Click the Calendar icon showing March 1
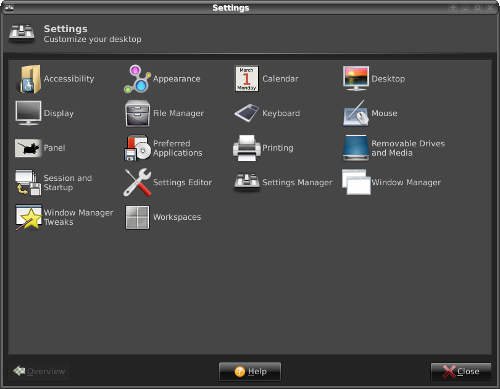Viewport: 500px width, 389px height. [x=246, y=79]
